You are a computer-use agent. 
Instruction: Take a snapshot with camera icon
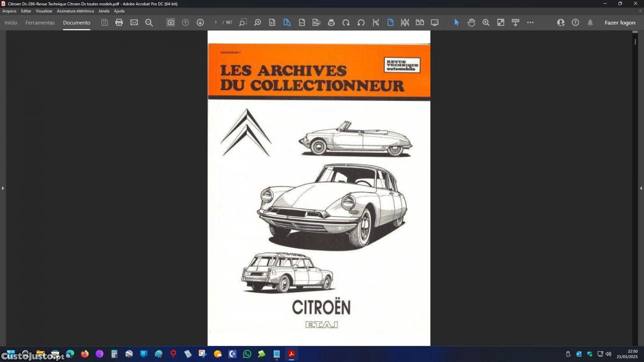(x=171, y=23)
